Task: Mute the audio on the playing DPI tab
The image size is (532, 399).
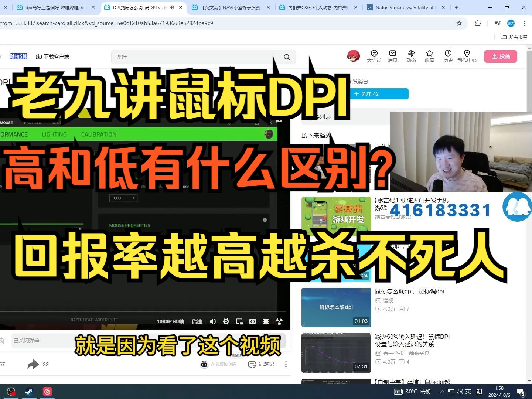Action: point(171,7)
